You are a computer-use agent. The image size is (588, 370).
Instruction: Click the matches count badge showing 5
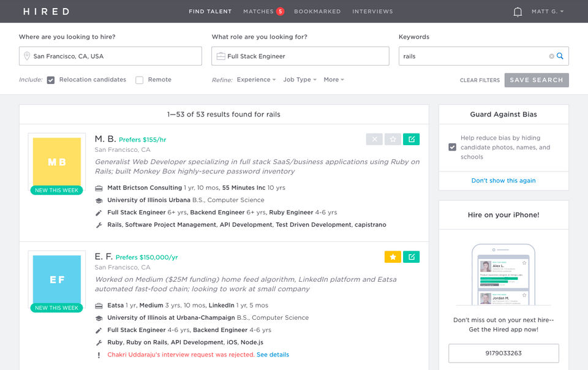[280, 12]
